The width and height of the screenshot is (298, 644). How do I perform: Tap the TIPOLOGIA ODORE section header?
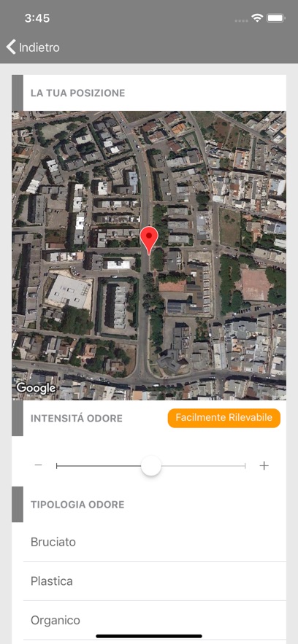[77, 505]
